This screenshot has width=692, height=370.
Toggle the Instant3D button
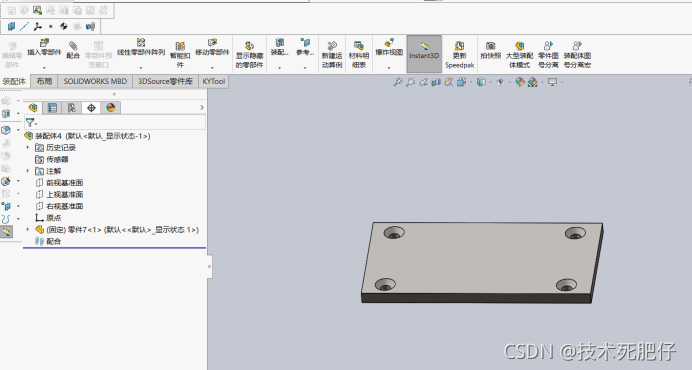(424, 54)
